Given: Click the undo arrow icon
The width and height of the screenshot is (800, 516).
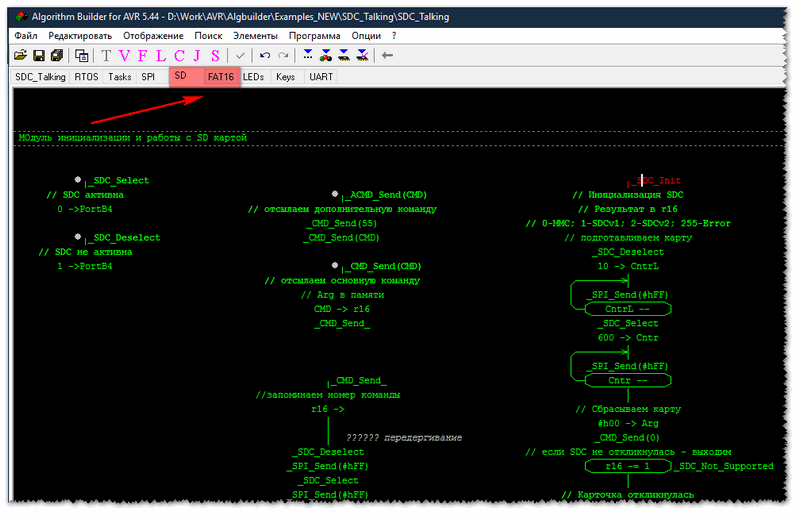Looking at the screenshot, I should [265, 55].
